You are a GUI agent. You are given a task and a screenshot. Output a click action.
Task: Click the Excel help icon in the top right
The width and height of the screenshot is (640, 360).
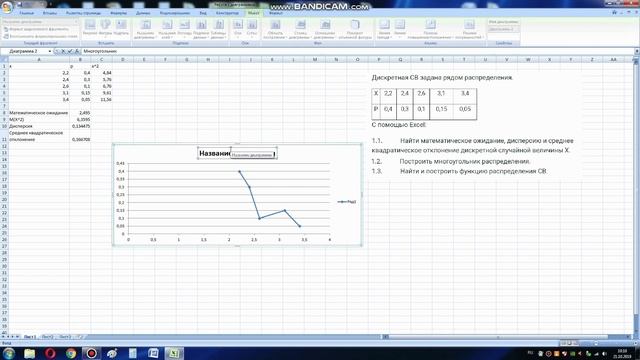click(614, 13)
